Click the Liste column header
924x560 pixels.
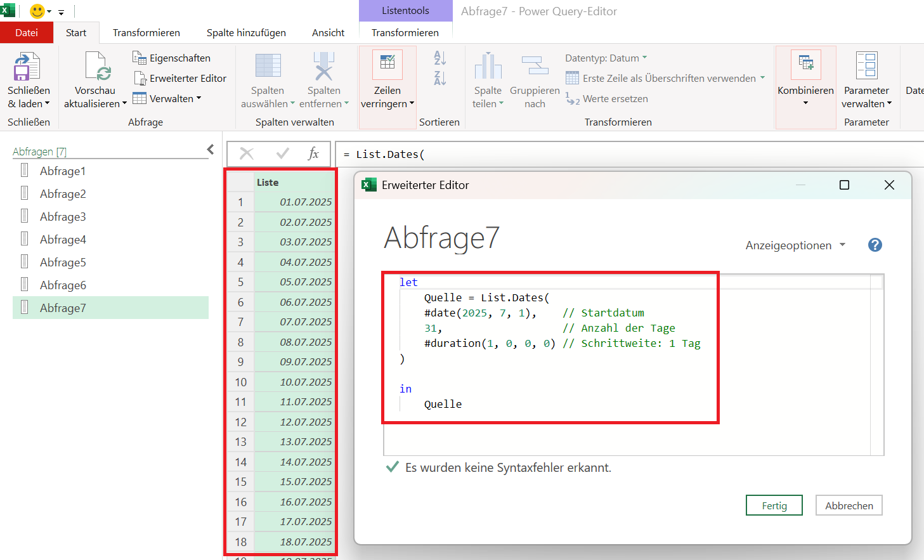click(294, 182)
